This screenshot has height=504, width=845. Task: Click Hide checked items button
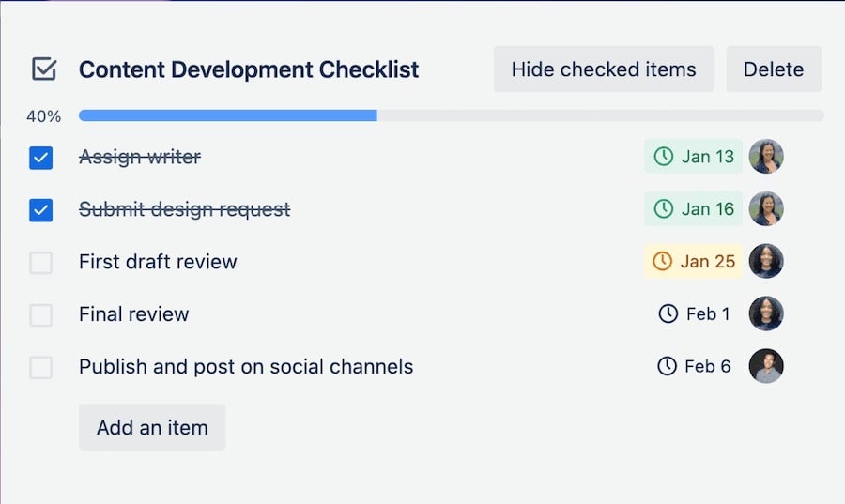604,69
